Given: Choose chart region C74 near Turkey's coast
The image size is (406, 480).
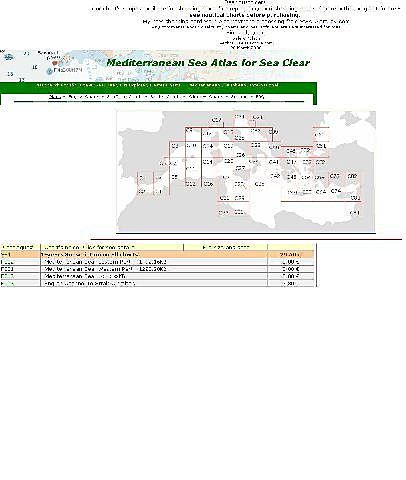Looking at the screenshot, I should tap(336, 191).
